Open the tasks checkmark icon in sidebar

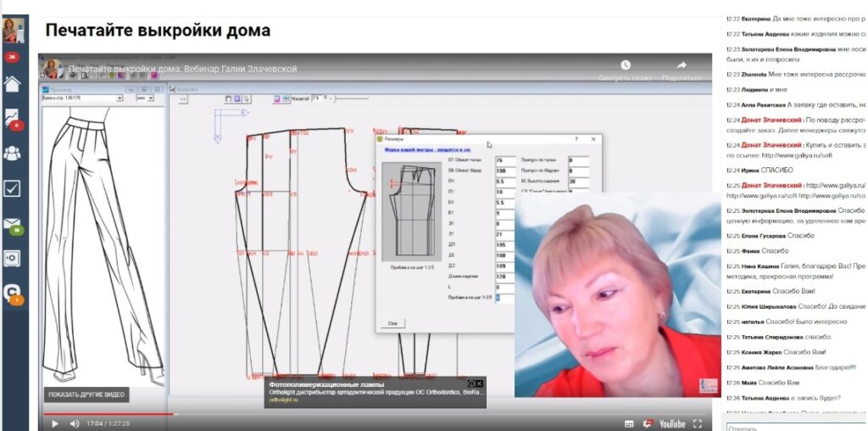click(x=12, y=189)
